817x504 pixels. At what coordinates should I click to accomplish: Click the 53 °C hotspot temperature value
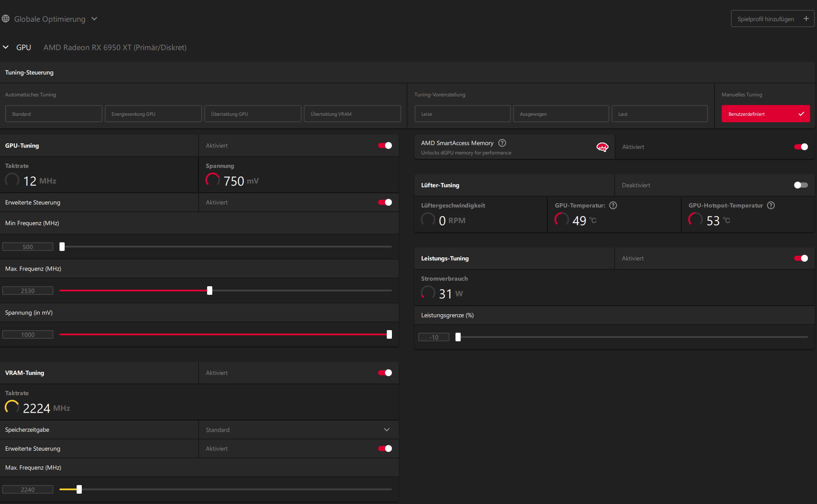(x=718, y=220)
